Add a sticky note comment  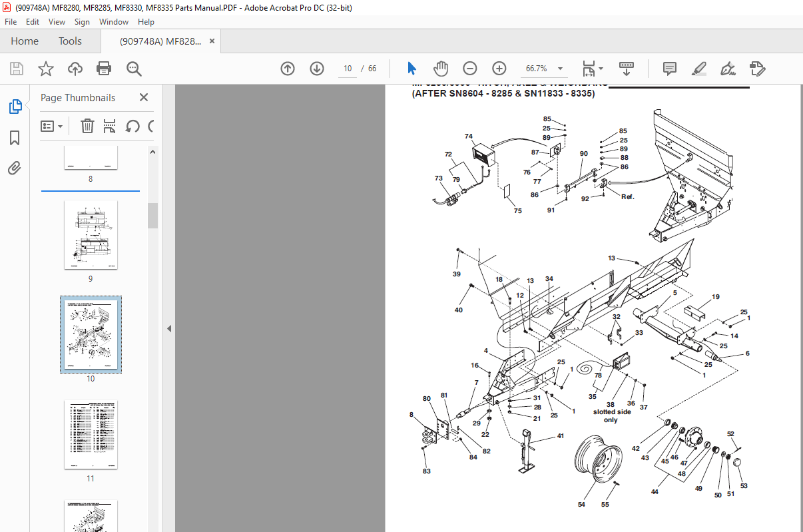tap(670, 69)
